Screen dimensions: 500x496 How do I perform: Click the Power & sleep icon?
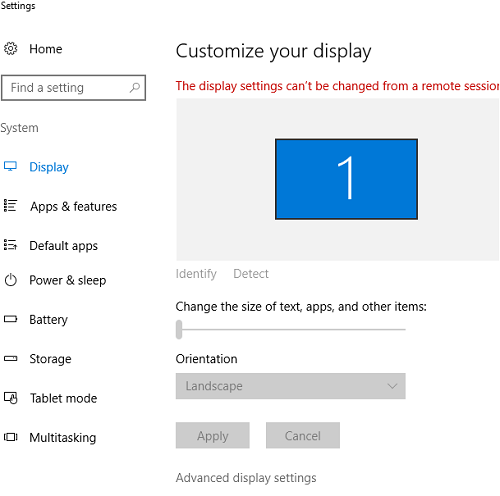(10, 280)
